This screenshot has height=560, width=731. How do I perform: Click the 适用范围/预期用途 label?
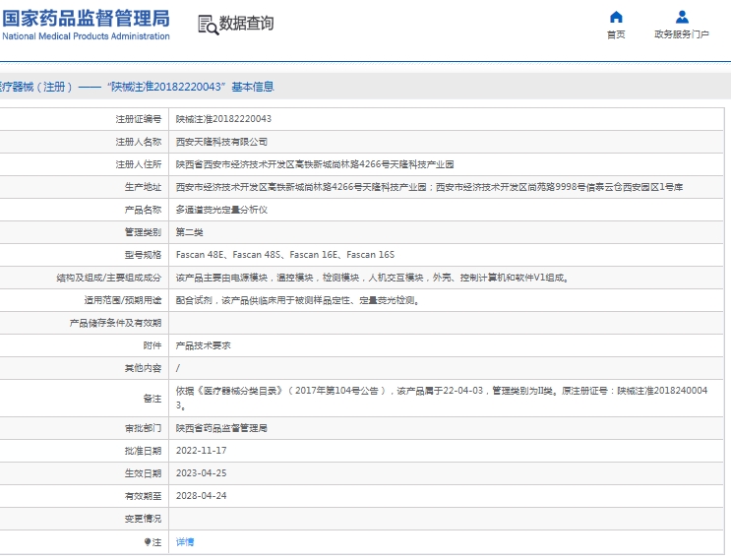pos(123,300)
